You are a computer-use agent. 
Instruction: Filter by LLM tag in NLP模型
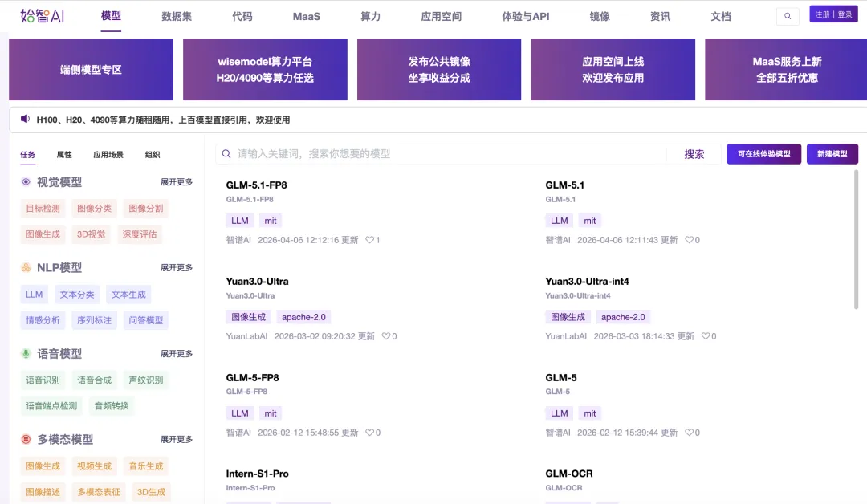pyautogui.click(x=34, y=295)
